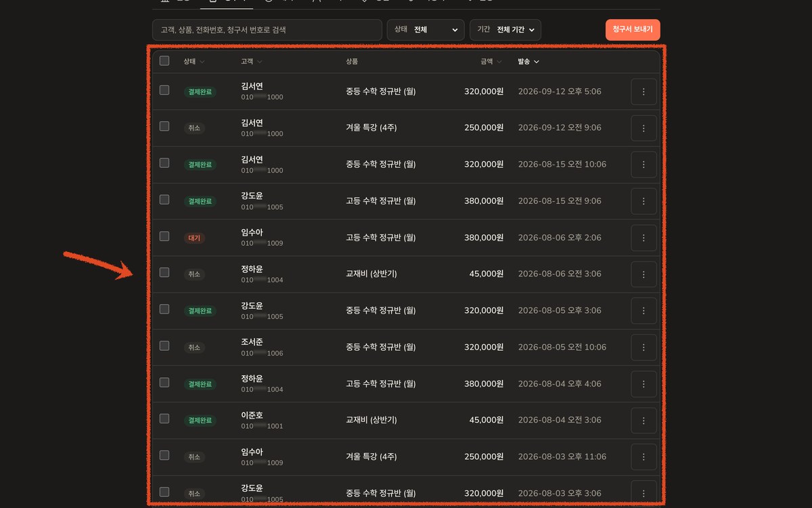Screen dimensions: 812x508
Task: Select checkbox for 김서연 2026-08-15 오전 10:06 row
Action: pyautogui.click(x=164, y=163)
